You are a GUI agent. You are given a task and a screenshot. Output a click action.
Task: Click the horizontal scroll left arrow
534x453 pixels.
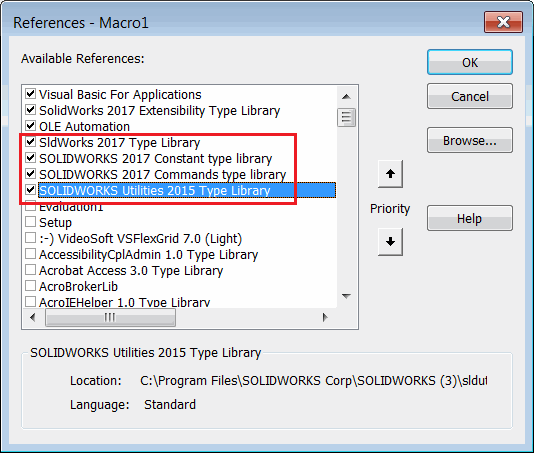pyautogui.click(x=33, y=317)
